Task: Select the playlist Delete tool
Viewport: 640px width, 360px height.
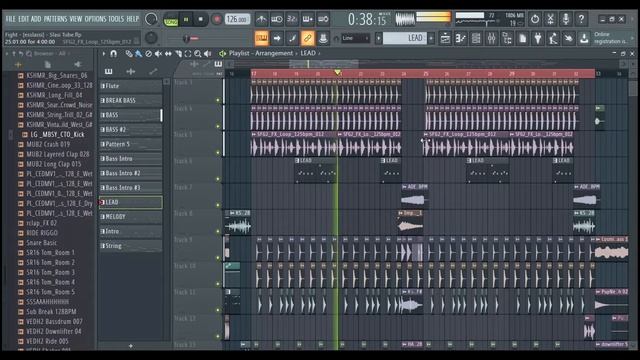Action: pyautogui.click(x=149, y=53)
